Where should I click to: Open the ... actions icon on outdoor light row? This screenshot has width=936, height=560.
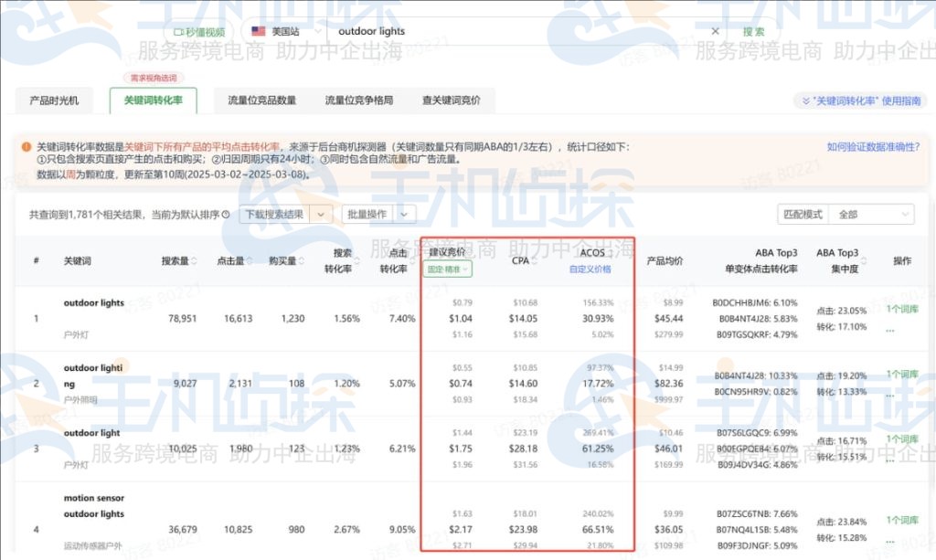(888, 462)
